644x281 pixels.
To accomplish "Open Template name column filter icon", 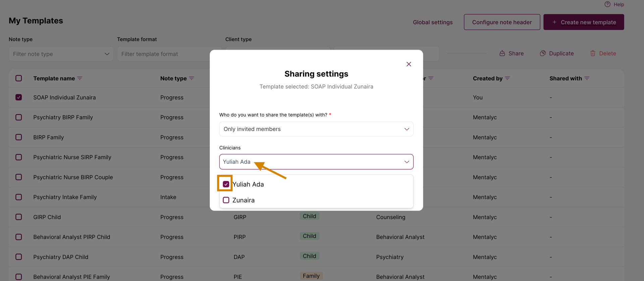I will [x=79, y=78].
